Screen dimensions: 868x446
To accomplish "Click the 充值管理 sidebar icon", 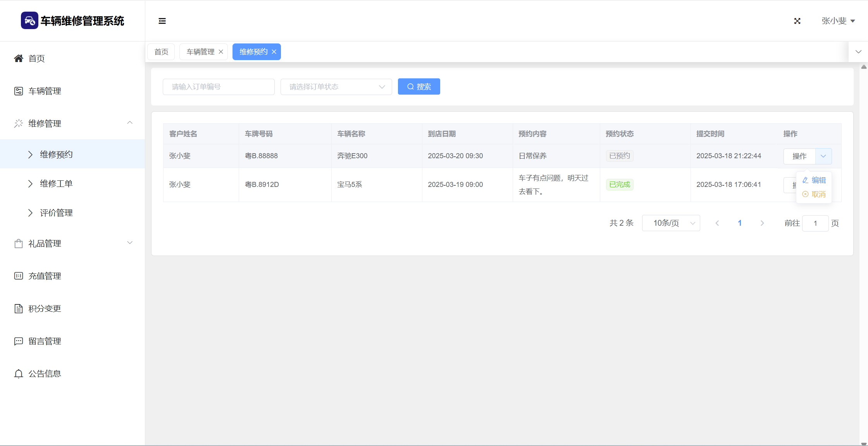I will pyautogui.click(x=18, y=276).
